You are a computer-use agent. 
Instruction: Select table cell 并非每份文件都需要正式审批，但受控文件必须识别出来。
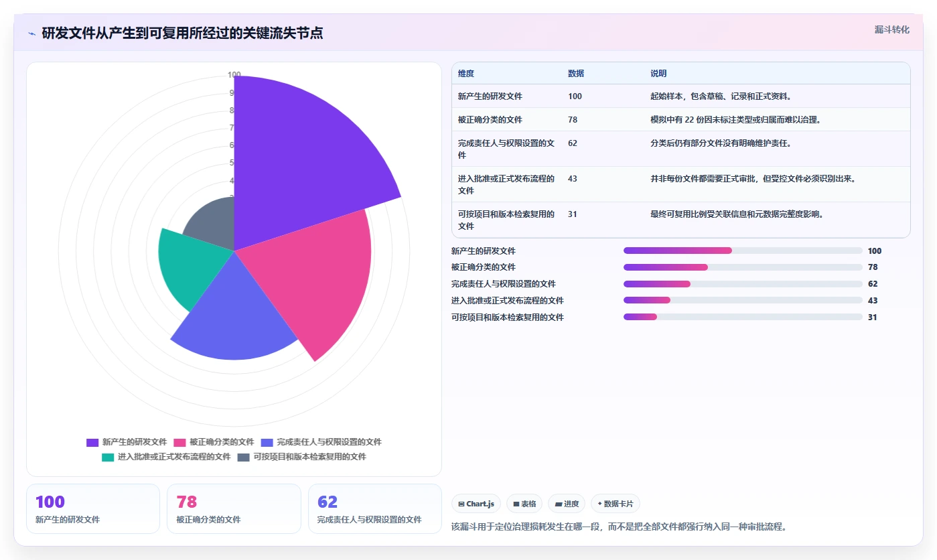tap(753, 179)
